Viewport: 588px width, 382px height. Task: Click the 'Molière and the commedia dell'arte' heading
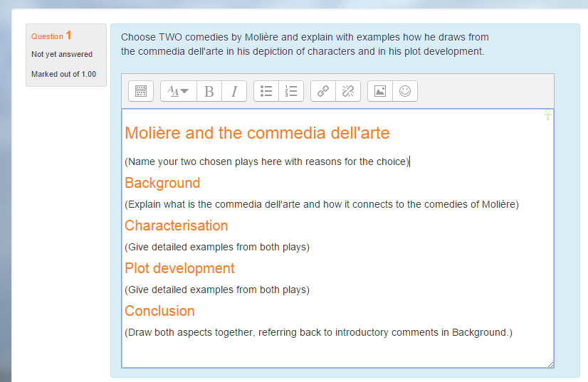pyautogui.click(x=257, y=133)
